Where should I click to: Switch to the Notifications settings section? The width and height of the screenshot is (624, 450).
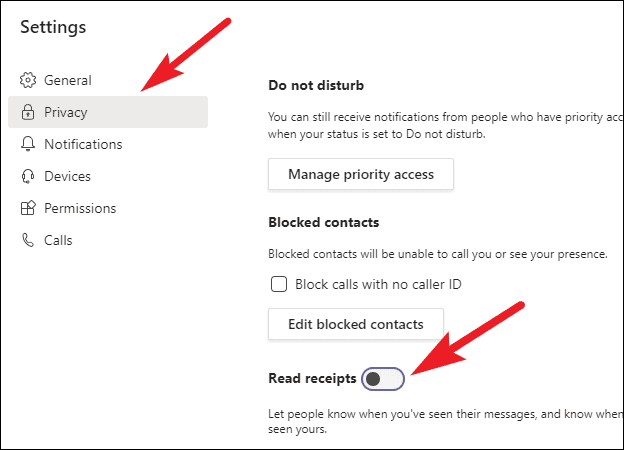(x=83, y=144)
